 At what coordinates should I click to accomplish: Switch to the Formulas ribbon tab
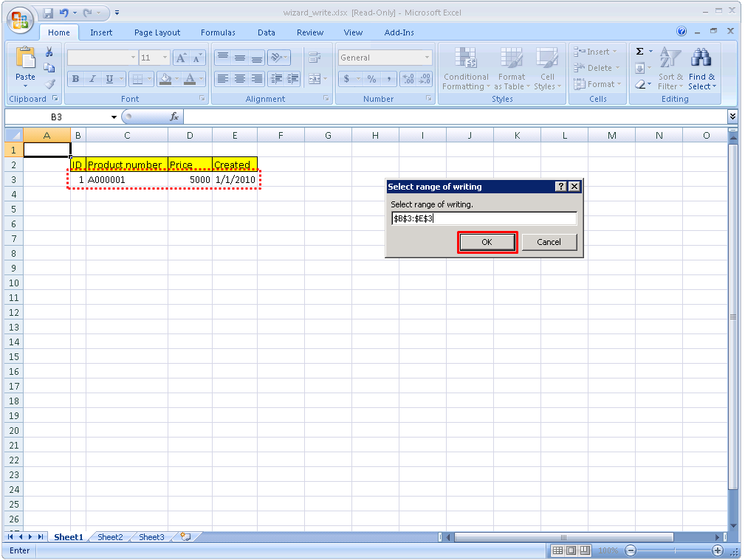[x=218, y=32]
